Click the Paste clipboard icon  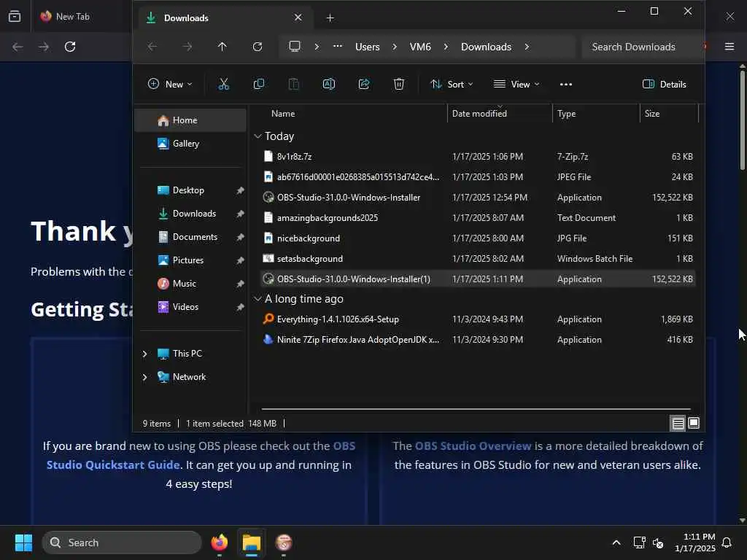[x=294, y=85]
